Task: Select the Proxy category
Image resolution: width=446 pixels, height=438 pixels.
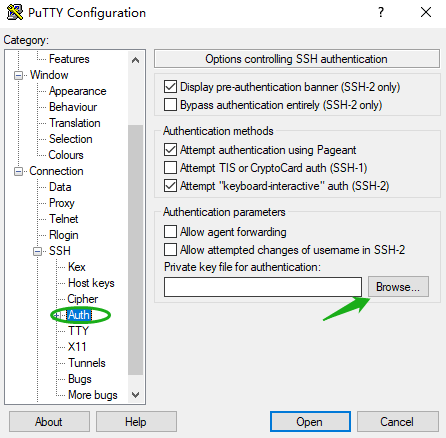Action: pyautogui.click(x=62, y=203)
